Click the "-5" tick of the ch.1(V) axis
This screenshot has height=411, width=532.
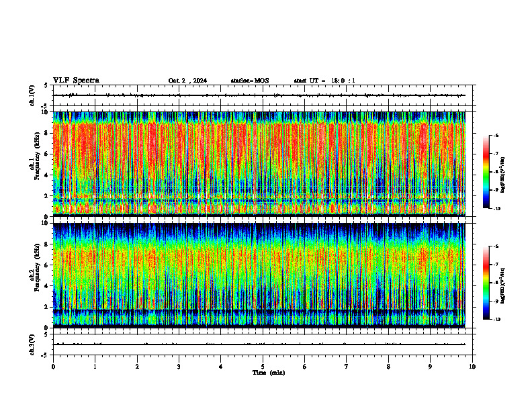click(x=45, y=106)
